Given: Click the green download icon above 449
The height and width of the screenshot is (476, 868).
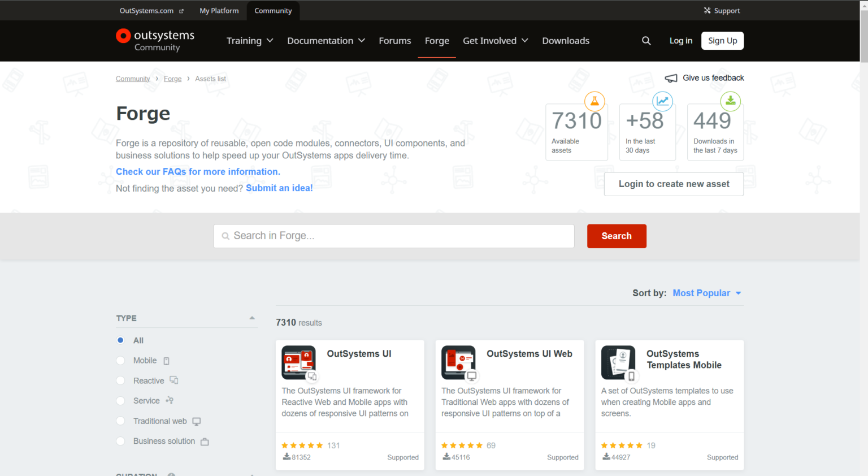Looking at the screenshot, I should pyautogui.click(x=730, y=101).
